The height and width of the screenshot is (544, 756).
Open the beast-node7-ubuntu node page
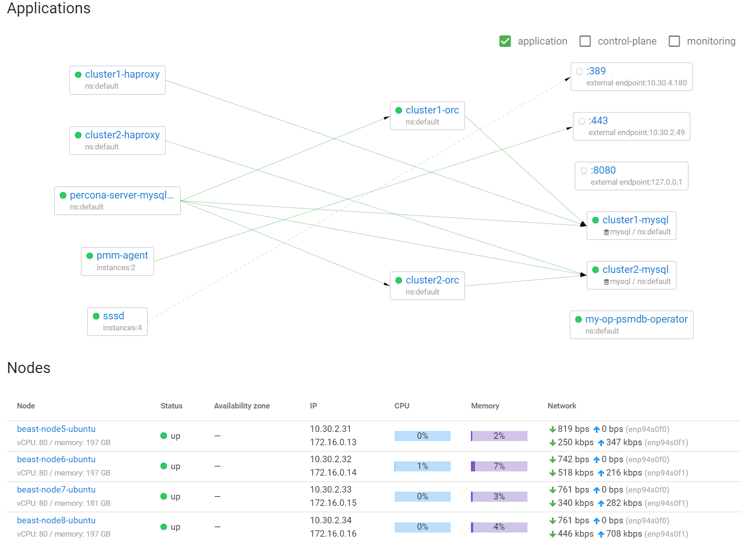click(56, 490)
